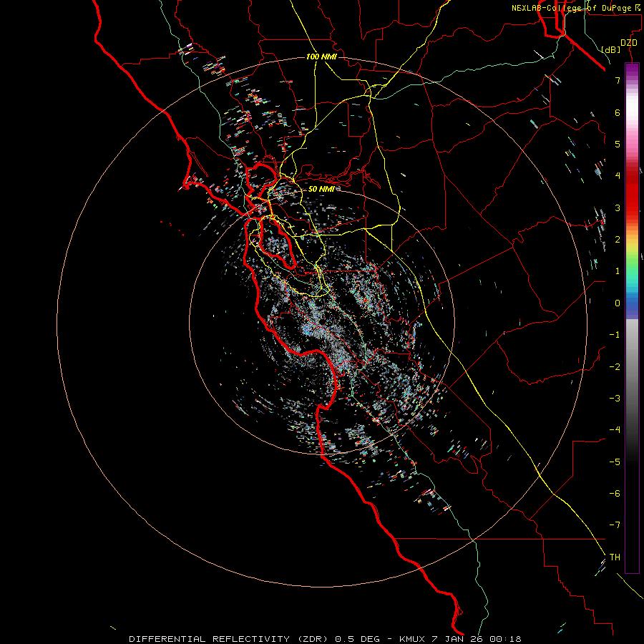Click the '-4' value on color scale
This screenshot has height=644, width=644.
(x=615, y=430)
